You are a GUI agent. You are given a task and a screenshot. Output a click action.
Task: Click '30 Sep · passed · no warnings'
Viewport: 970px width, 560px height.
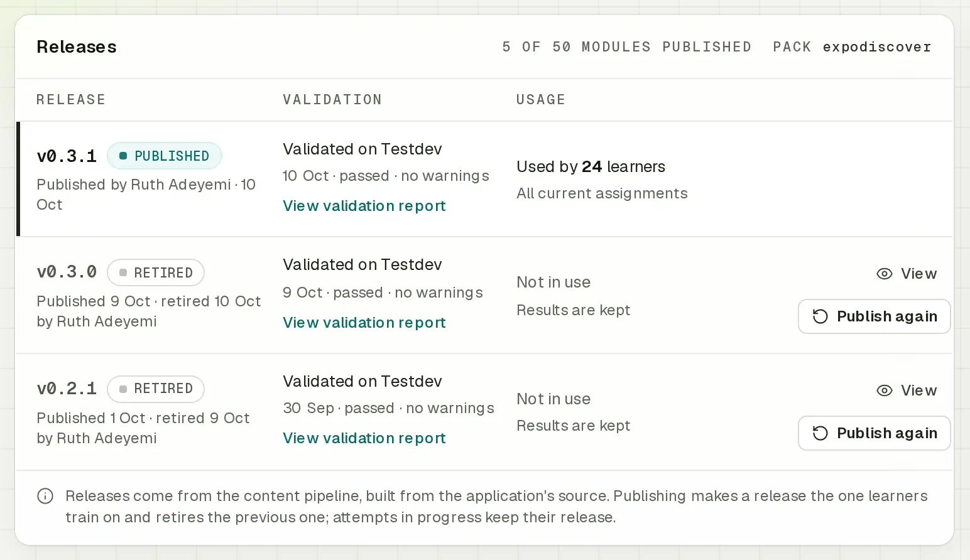(x=388, y=408)
